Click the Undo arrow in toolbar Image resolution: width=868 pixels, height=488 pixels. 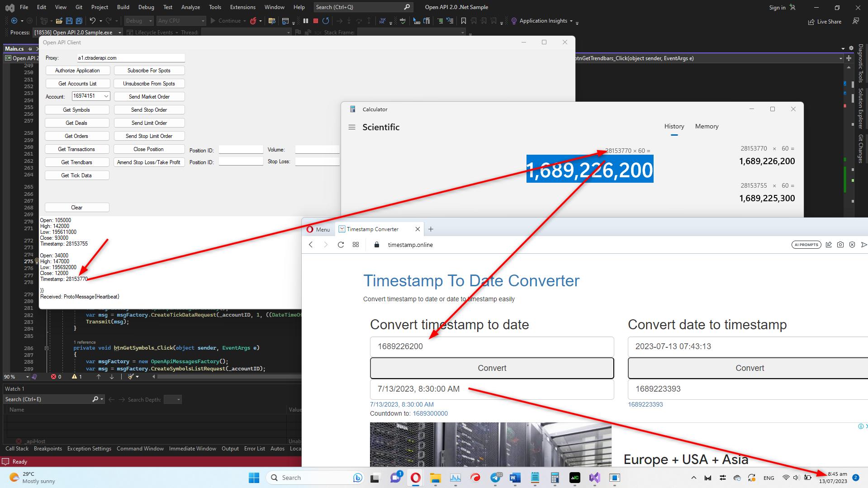coord(92,21)
